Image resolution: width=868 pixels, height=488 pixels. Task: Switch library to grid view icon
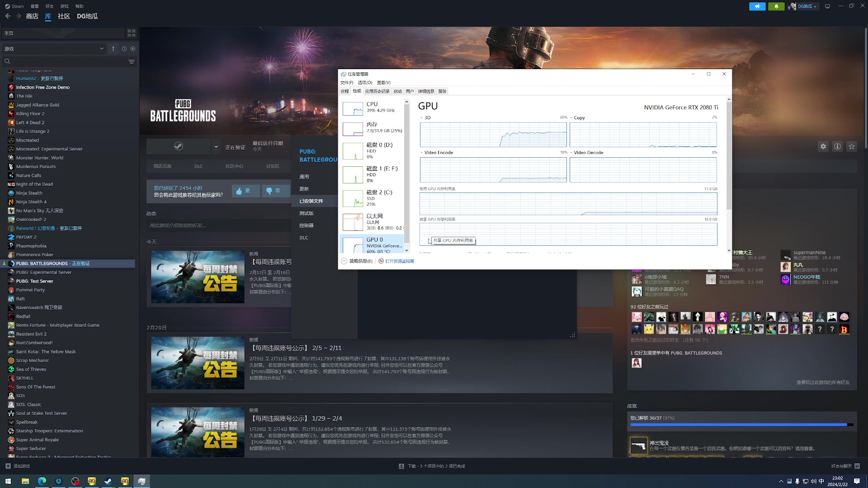coord(132,33)
